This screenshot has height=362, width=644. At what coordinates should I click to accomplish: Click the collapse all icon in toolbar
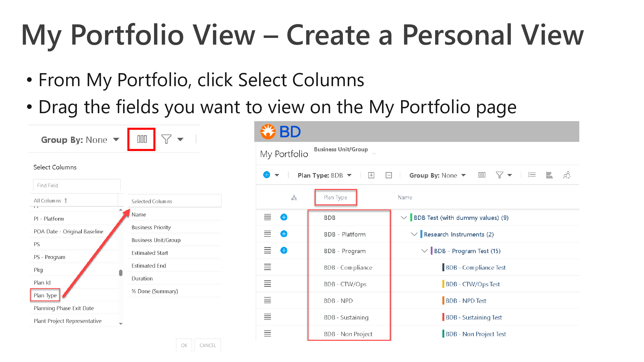coord(389,175)
